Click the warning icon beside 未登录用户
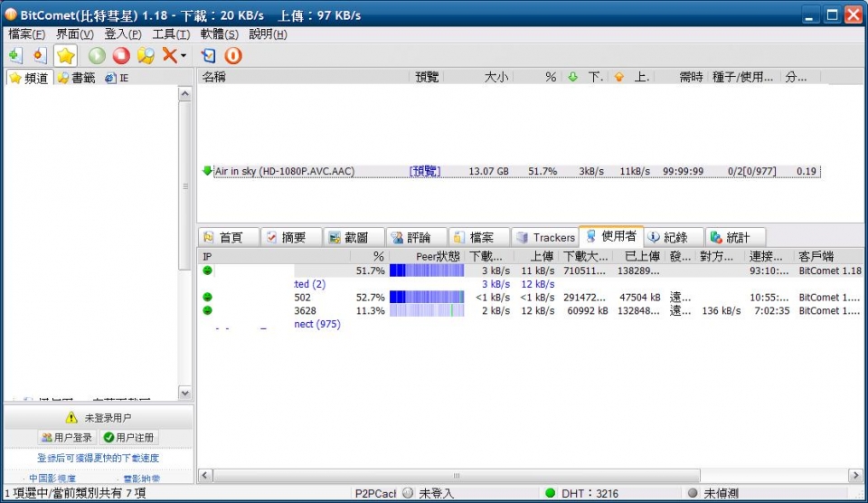The image size is (868, 503). pyautogui.click(x=71, y=417)
